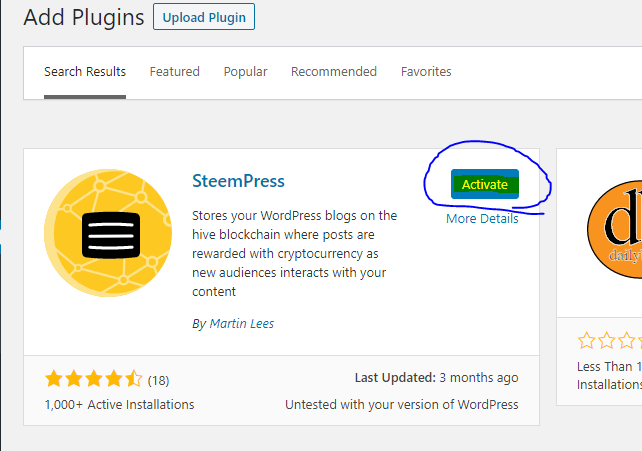Open the SteemPress plugin title link
Viewport: 642px width, 451px height.
(x=238, y=181)
